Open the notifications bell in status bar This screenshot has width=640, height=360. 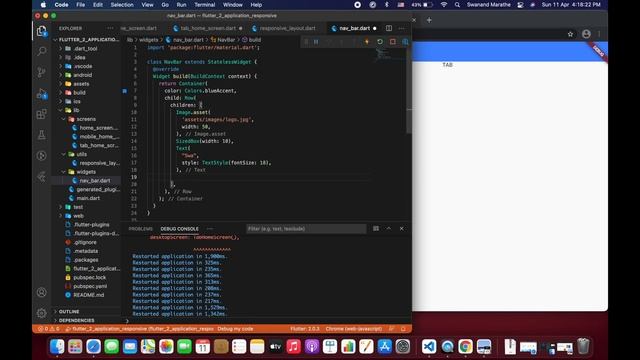403,329
